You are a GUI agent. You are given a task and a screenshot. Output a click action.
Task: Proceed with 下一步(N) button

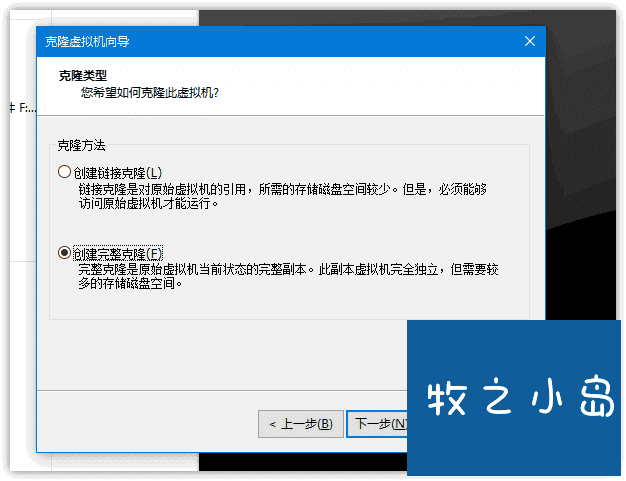click(377, 424)
